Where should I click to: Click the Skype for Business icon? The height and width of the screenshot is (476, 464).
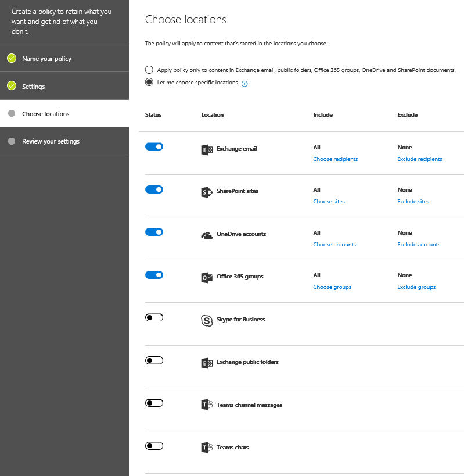[207, 321]
